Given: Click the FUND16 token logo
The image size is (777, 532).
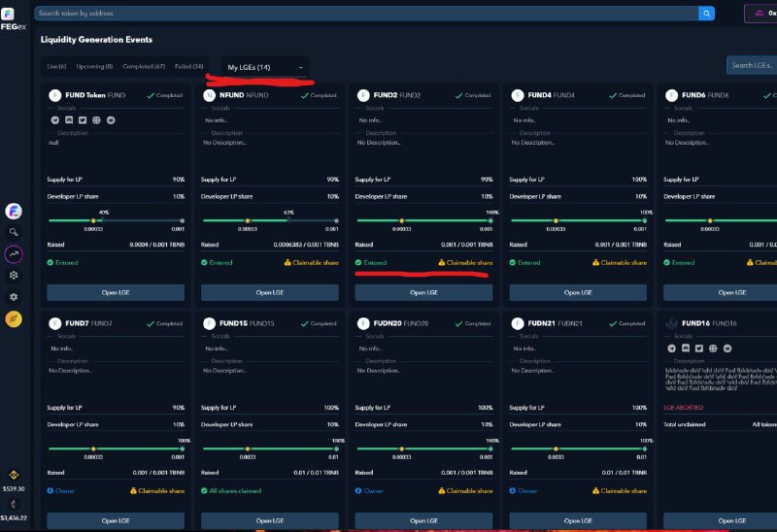Looking at the screenshot, I should click(x=671, y=323).
